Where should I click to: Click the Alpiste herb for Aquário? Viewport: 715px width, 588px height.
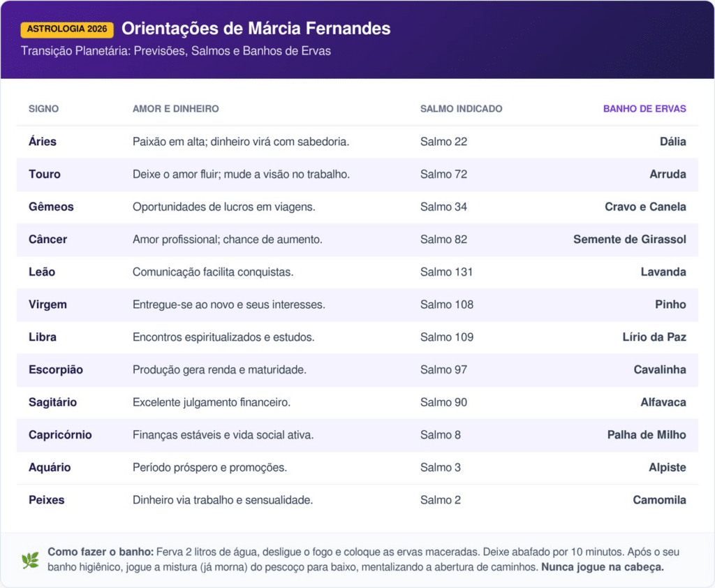667,467
